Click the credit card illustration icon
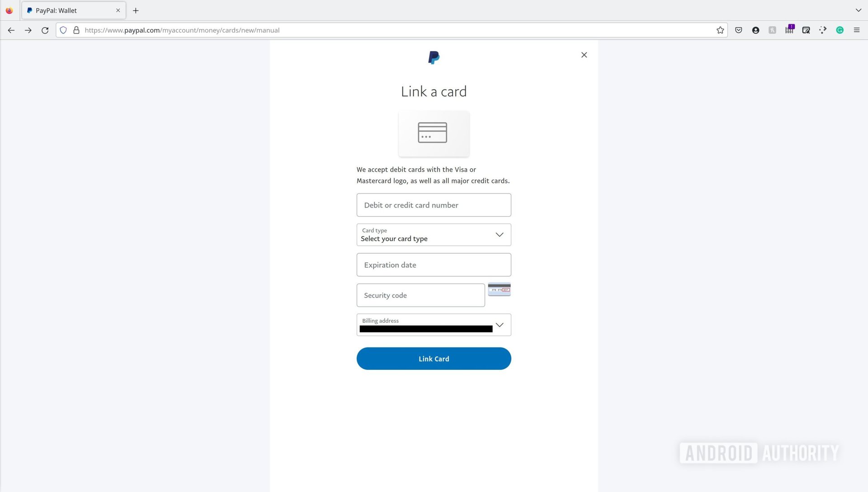The image size is (868, 492). click(x=434, y=132)
